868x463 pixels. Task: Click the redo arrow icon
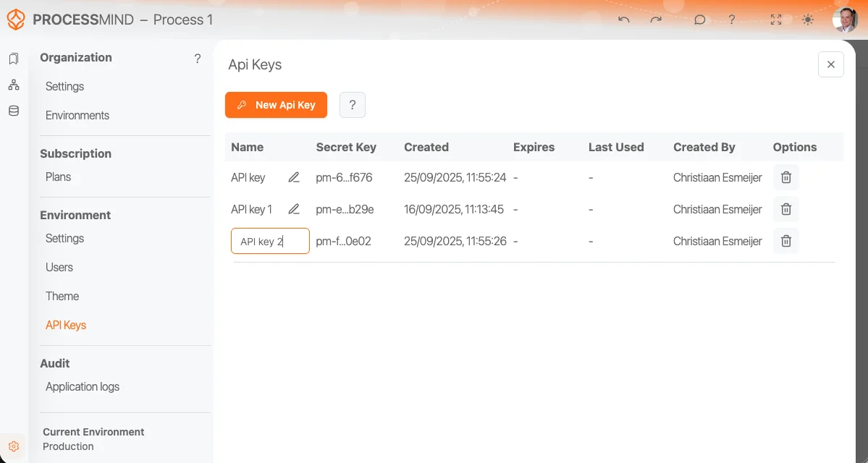pos(656,20)
